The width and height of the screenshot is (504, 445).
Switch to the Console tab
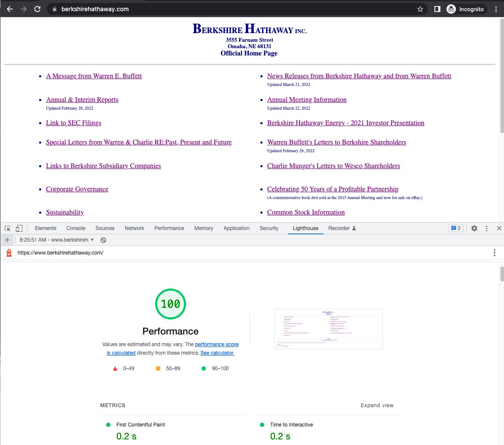point(76,228)
